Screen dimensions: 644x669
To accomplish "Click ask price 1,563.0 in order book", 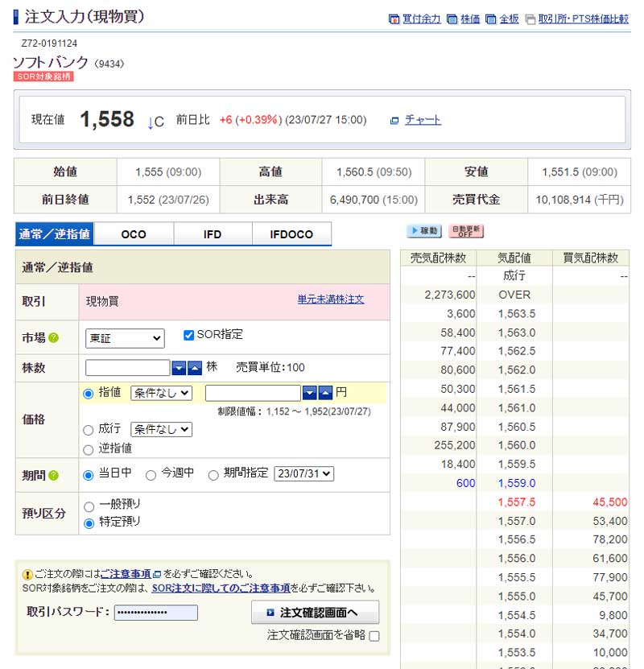I will point(517,332).
